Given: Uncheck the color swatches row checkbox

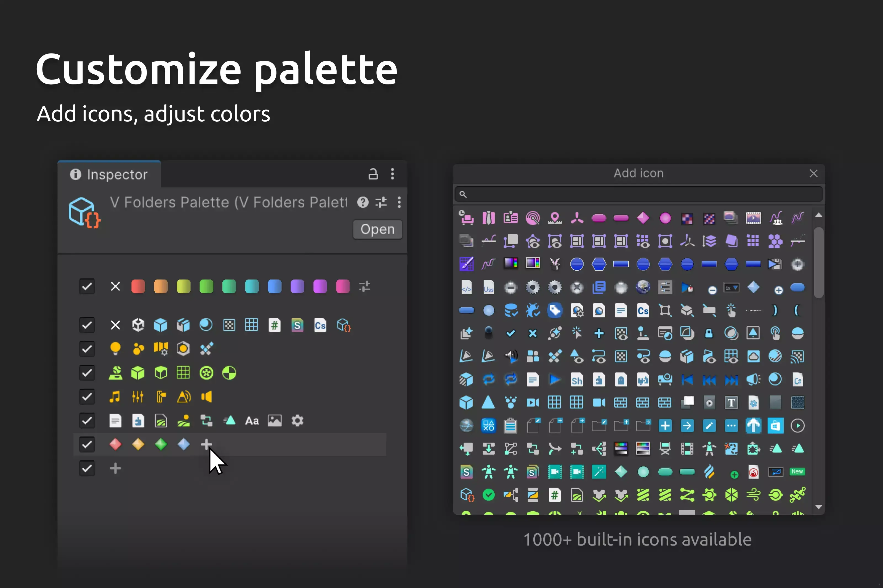Looking at the screenshot, I should pyautogui.click(x=87, y=287).
